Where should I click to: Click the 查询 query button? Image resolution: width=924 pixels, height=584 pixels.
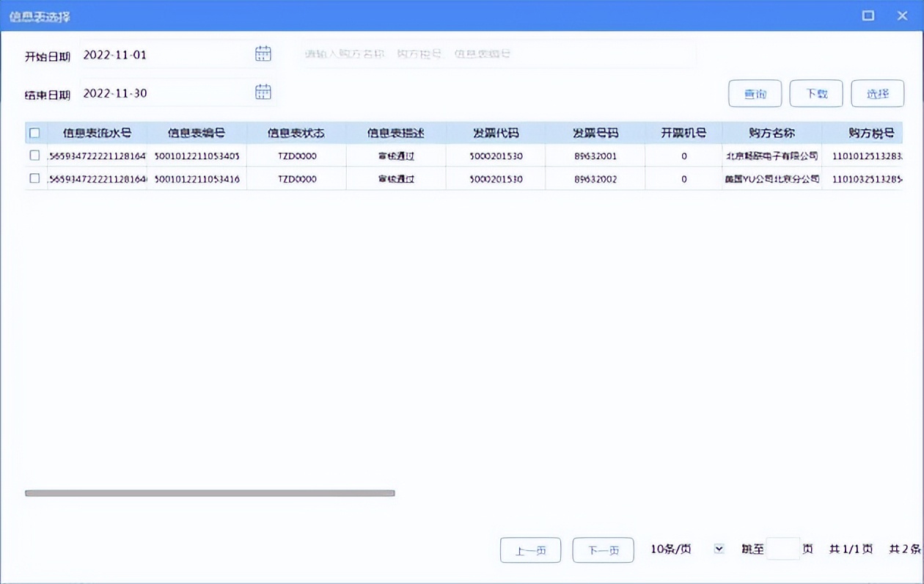coord(755,93)
